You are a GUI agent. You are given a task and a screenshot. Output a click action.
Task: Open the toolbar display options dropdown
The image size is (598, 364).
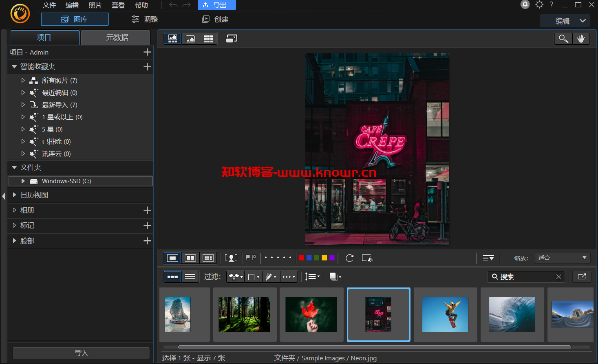pos(488,258)
